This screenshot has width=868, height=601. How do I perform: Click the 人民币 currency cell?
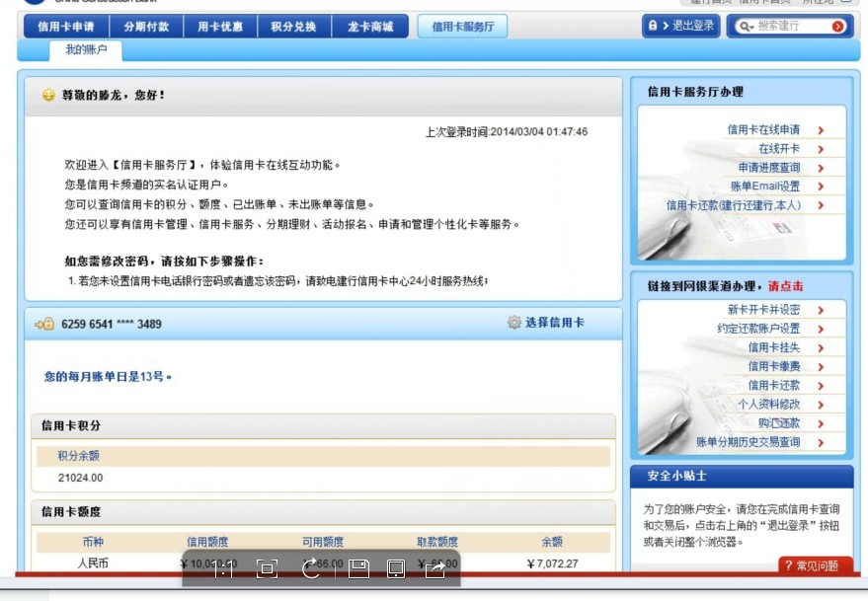[93, 563]
